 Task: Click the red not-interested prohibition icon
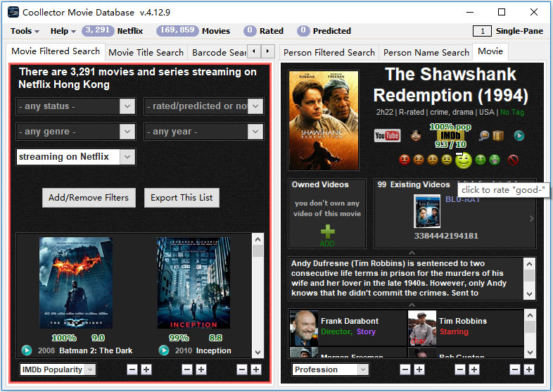(513, 160)
